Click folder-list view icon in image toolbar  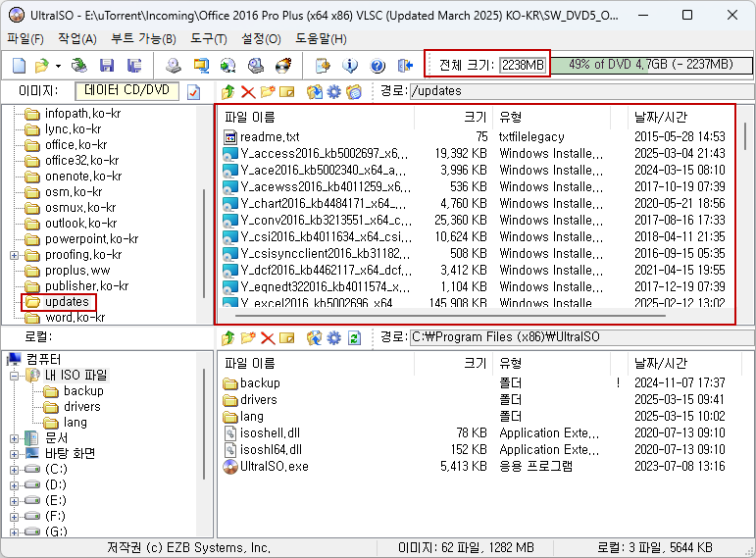click(x=354, y=91)
